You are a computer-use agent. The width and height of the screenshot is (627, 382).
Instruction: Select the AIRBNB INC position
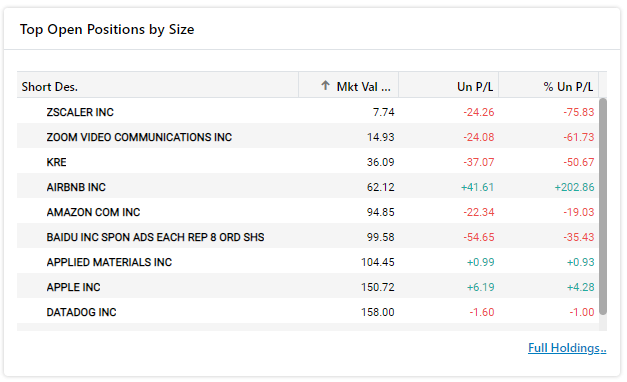(x=308, y=187)
